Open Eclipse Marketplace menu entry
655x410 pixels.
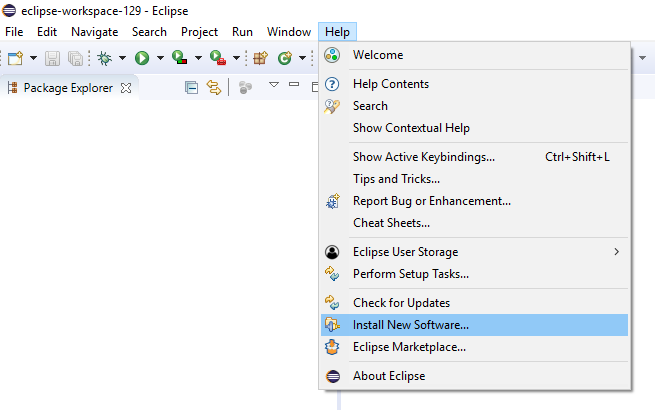409,347
